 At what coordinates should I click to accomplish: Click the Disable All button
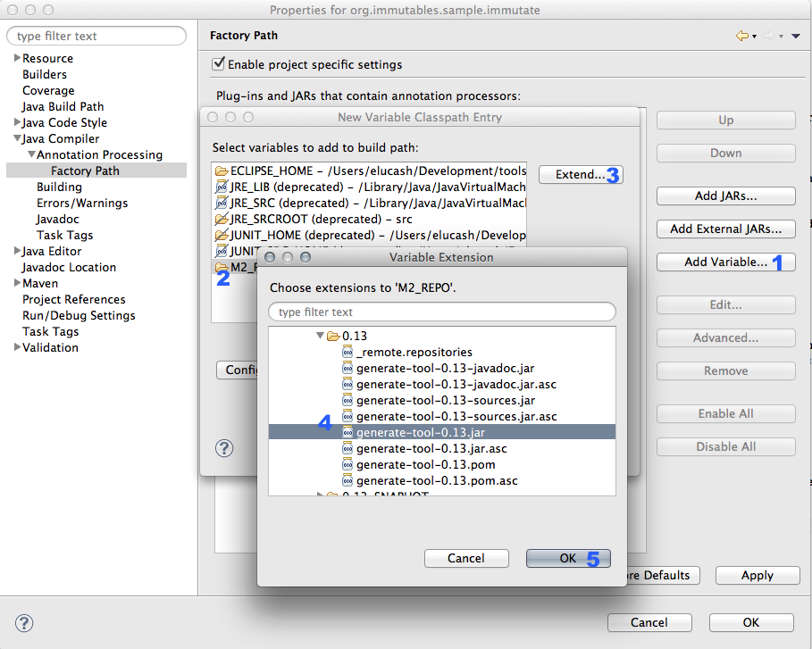click(725, 446)
